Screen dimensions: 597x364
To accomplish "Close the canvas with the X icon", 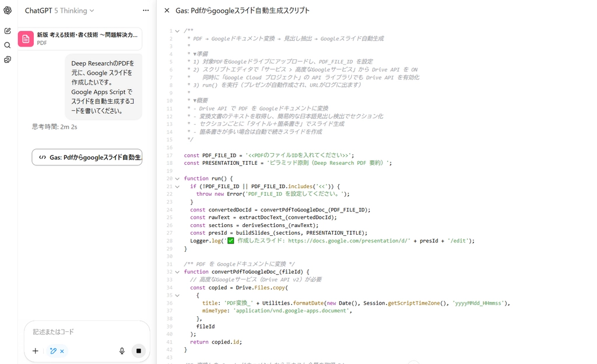I will [167, 10].
